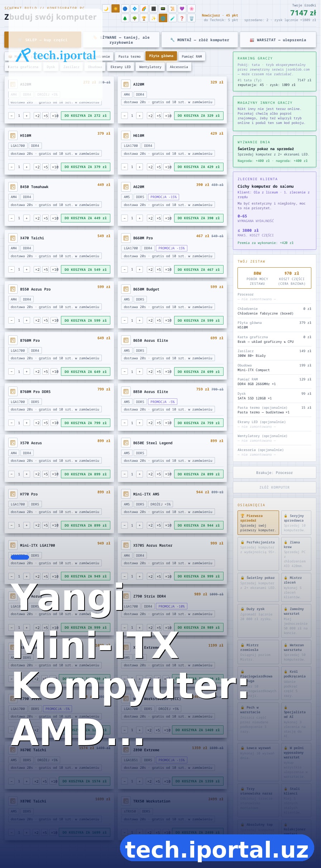Choose the paper scroll theme icon
Screen dimensions: 321x868
pyautogui.click(x=172, y=8)
